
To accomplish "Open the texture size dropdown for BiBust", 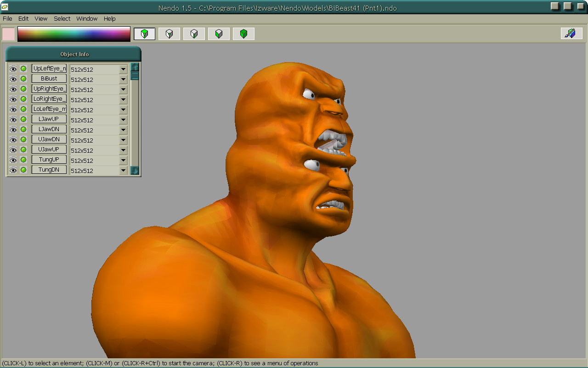I will point(123,80).
